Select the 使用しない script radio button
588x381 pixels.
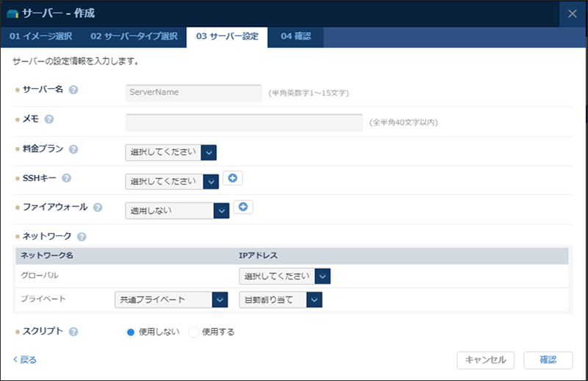(131, 332)
